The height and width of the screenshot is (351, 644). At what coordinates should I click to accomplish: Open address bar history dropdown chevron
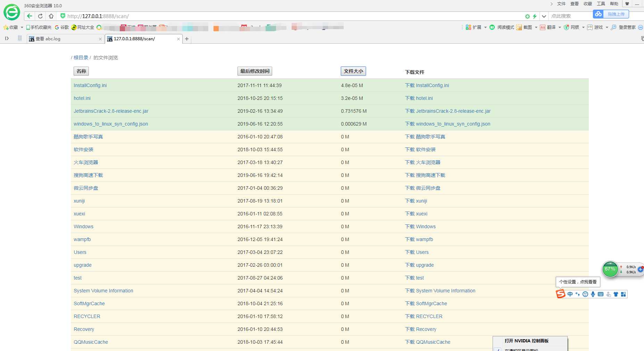tap(544, 16)
